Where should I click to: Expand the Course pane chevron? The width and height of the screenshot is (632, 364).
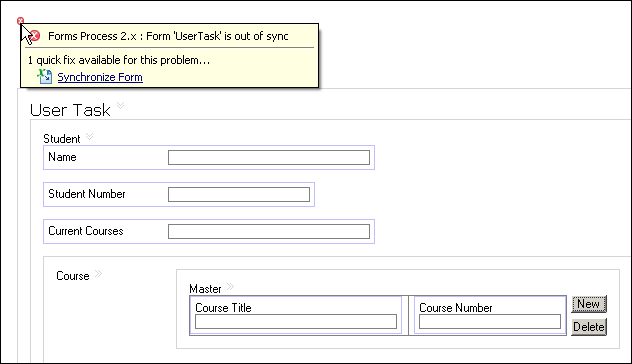[98, 274]
